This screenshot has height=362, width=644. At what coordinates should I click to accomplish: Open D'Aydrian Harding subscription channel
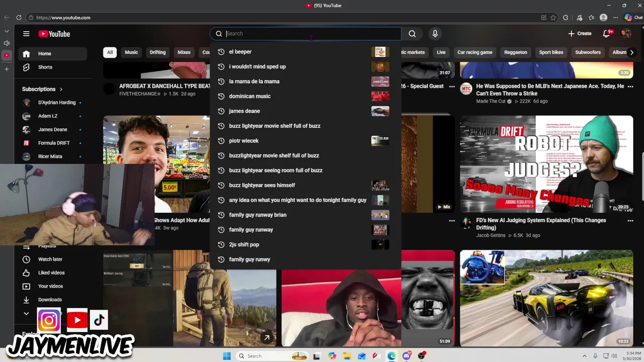(53, 103)
